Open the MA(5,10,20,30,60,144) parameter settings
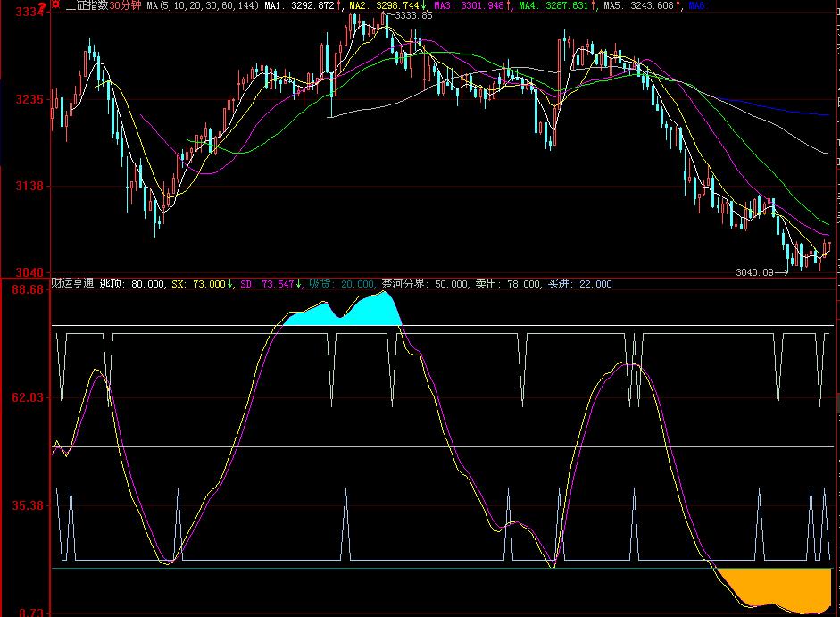This screenshot has width=840, height=617. [204, 6]
